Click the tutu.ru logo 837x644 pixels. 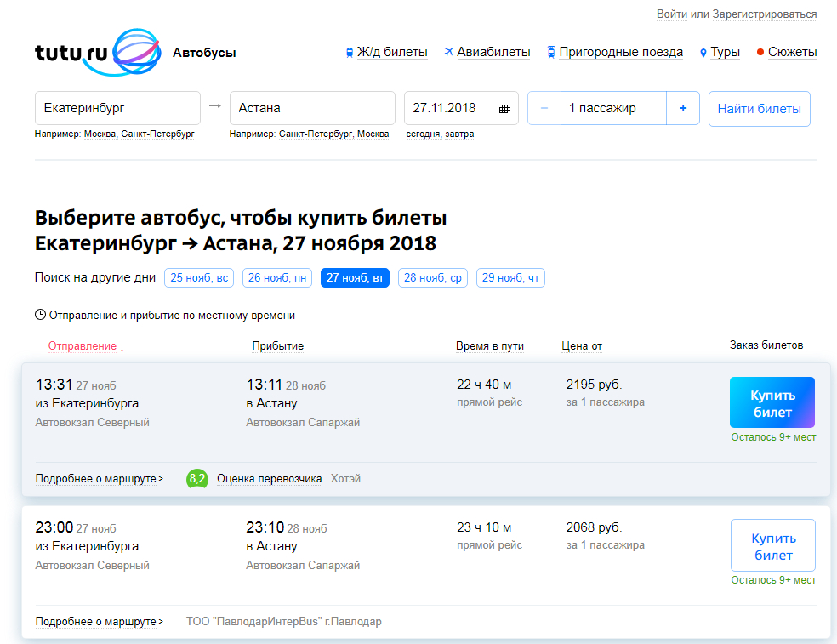pos(97,53)
